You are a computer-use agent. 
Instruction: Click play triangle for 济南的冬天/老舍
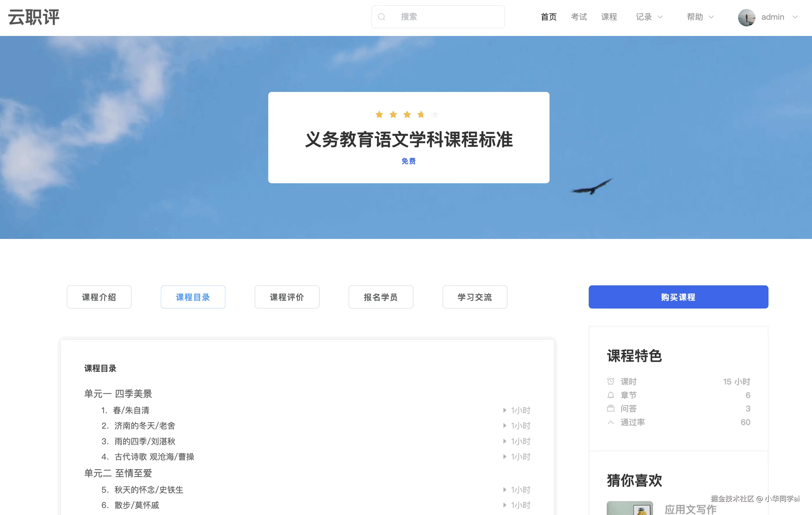(505, 426)
